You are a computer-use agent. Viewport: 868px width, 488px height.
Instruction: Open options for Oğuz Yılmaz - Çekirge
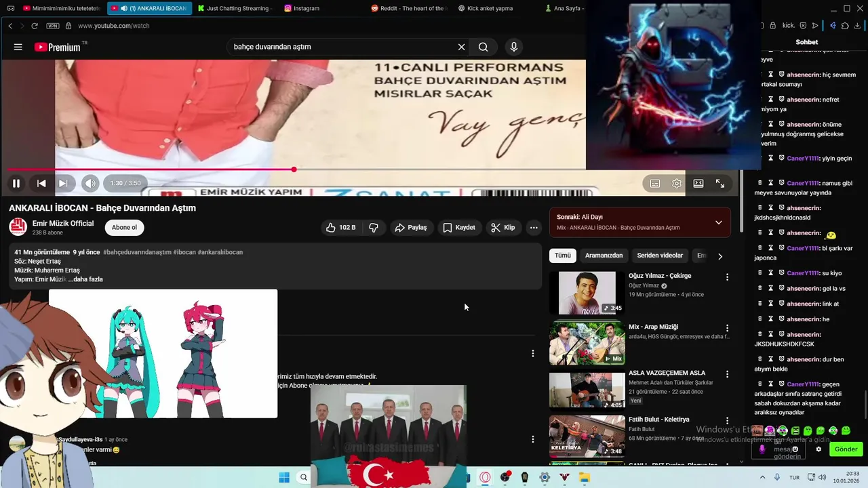tap(727, 277)
